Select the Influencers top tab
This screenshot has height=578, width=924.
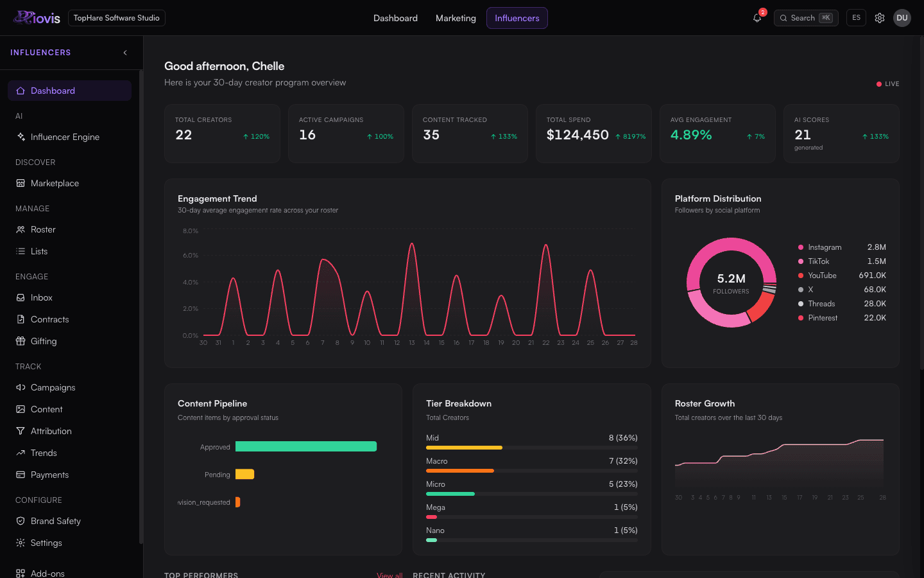click(x=517, y=18)
